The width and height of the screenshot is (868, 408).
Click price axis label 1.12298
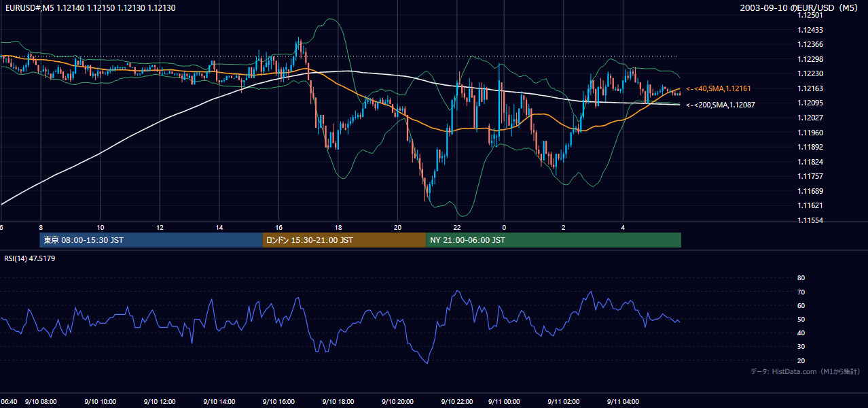pyautogui.click(x=810, y=59)
